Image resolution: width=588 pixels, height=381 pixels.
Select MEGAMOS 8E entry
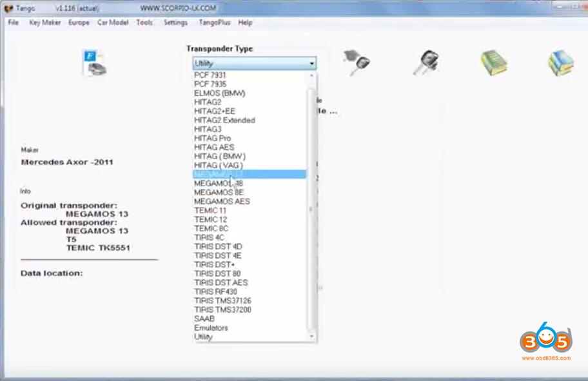pos(250,192)
